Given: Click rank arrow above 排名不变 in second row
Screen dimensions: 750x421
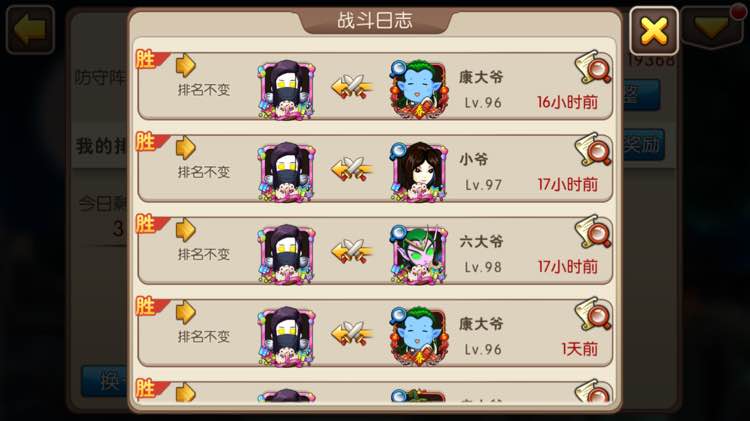Looking at the screenshot, I should point(186,147).
